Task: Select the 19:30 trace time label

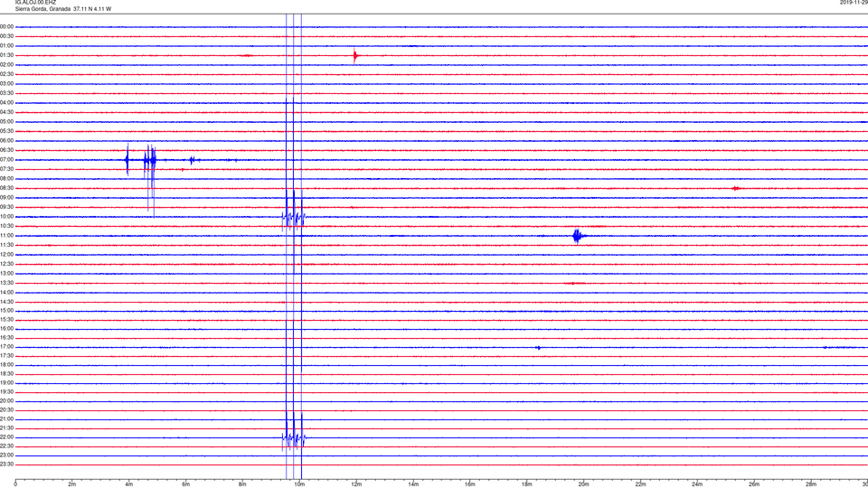Action: (x=6, y=391)
